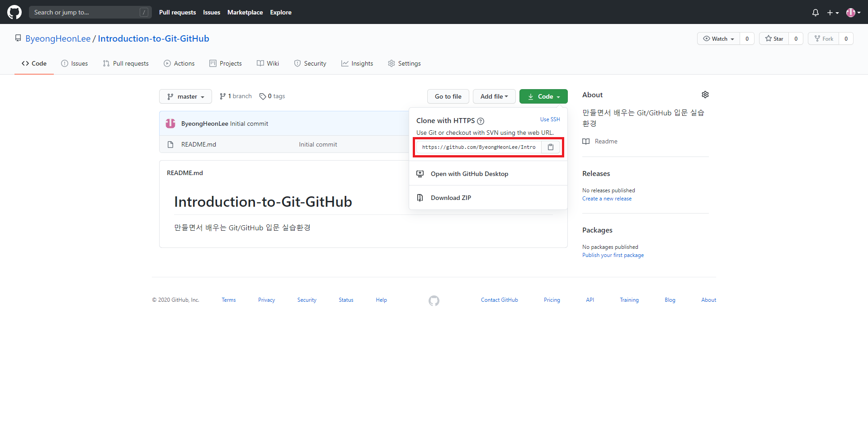868x423 pixels.
Task: Click the Go to file button
Action: point(448,96)
